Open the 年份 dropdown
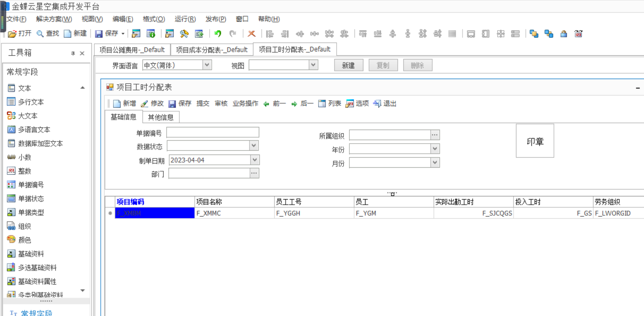 (435, 149)
